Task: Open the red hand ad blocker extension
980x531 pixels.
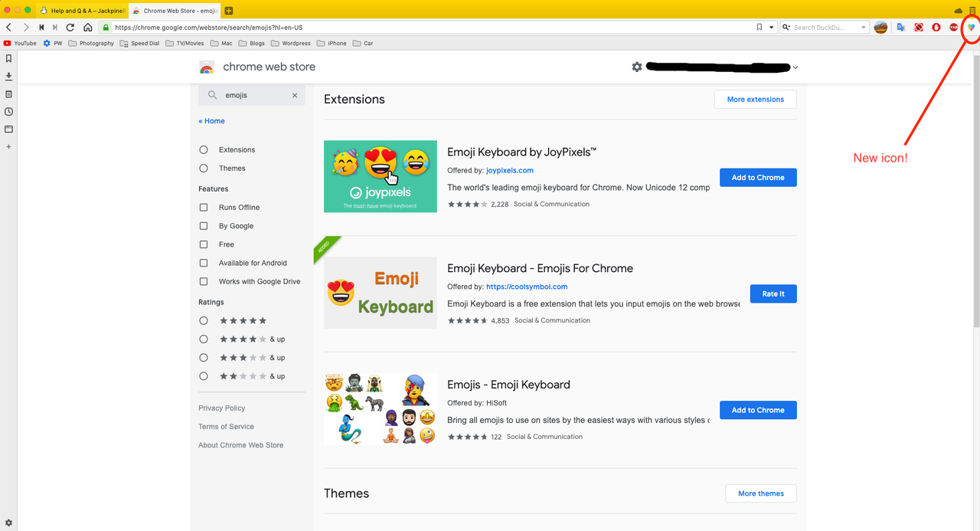Action: 936,27
